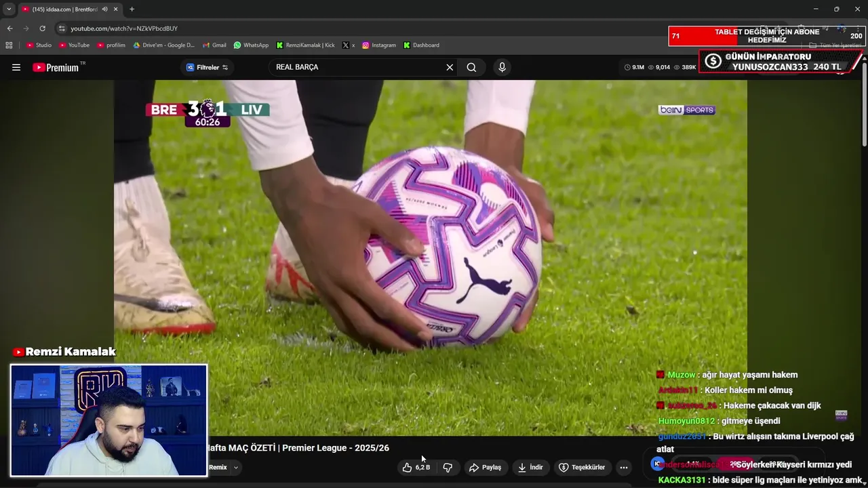The image size is (868, 488).
Task: Click chat message 'Hakeme çakacak van dijk'
Action: pos(739,405)
